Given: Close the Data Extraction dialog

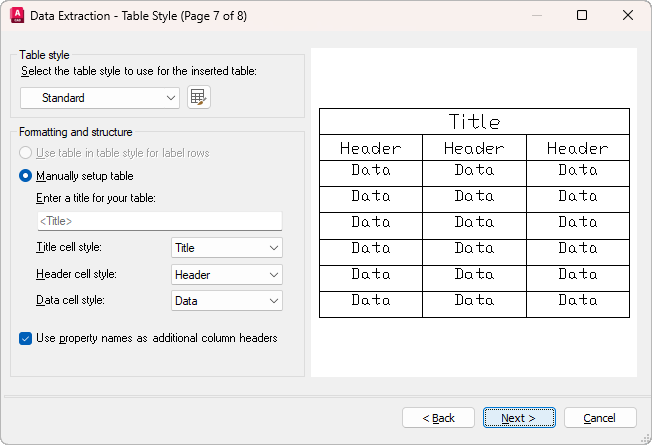Looking at the screenshot, I should pyautogui.click(x=627, y=16).
